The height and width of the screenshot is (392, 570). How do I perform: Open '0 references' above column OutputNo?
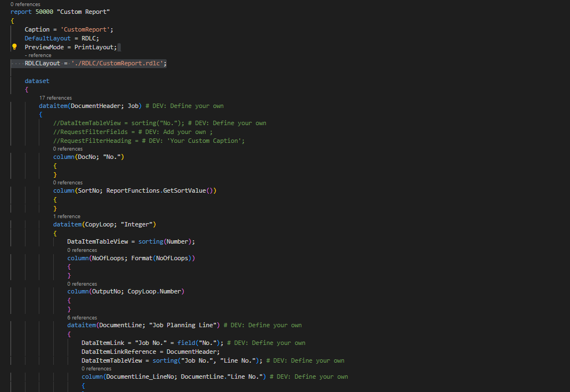[x=82, y=283]
